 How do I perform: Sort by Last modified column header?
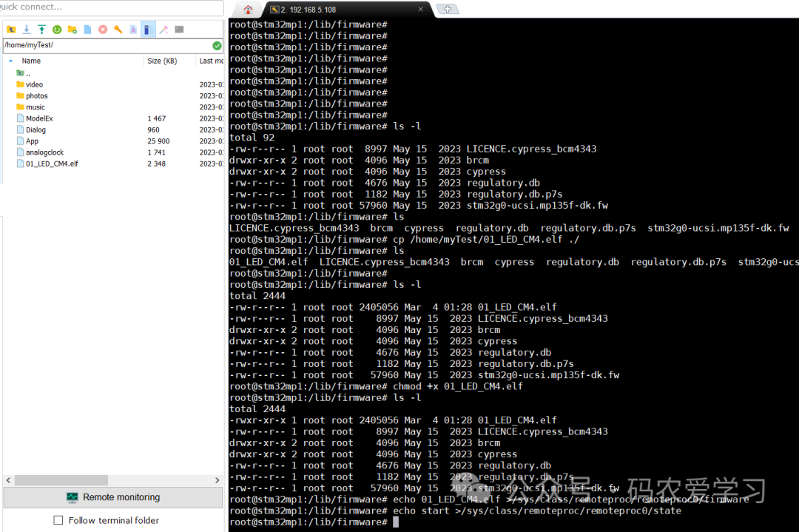click(211, 61)
